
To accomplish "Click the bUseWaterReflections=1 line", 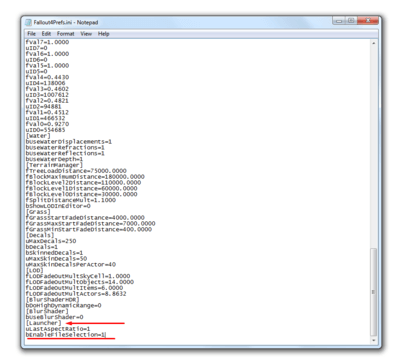I will click(x=65, y=153).
